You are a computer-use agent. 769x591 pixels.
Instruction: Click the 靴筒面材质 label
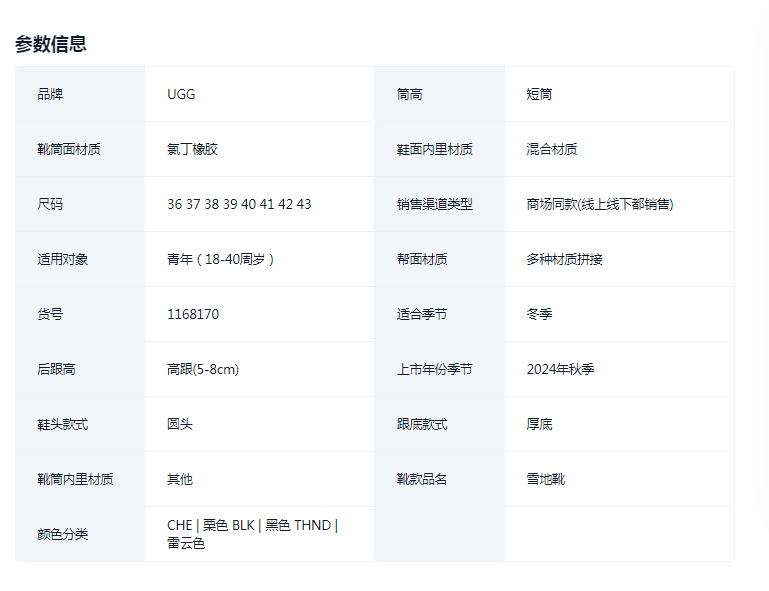tap(69, 149)
